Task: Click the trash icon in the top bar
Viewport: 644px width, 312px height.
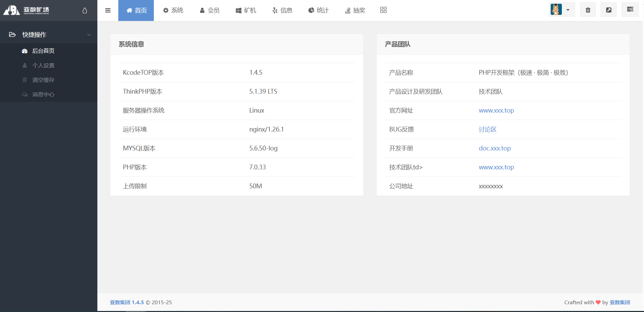Action: click(x=588, y=10)
